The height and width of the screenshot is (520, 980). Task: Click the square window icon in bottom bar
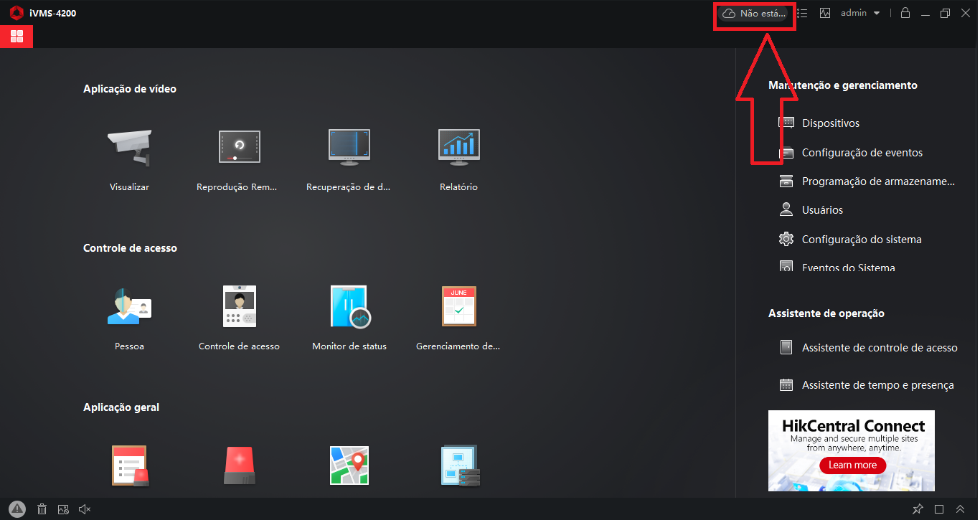tap(939, 509)
